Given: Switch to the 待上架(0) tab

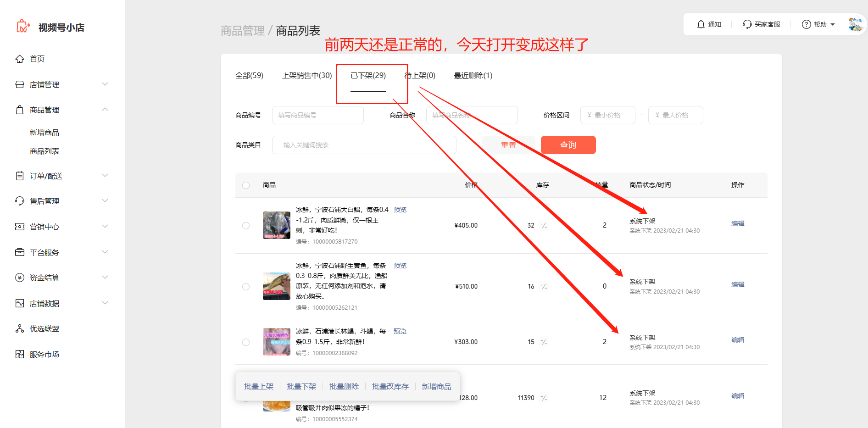Looking at the screenshot, I should click(420, 76).
